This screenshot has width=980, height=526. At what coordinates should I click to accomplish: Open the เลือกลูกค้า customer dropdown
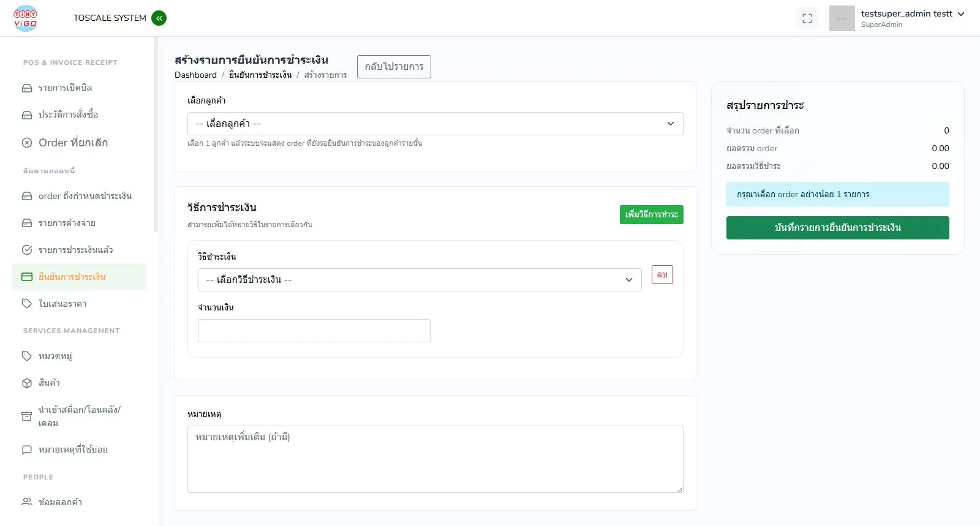coord(435,124)
